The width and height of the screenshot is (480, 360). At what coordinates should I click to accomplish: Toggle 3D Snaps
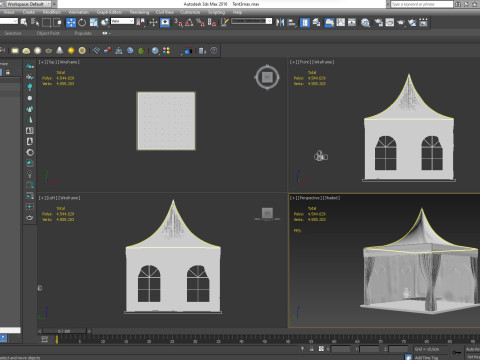(178, 22)
